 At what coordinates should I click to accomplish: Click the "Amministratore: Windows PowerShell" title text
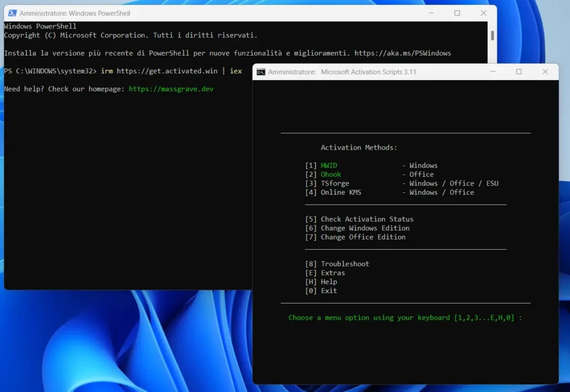pyautogui.click(x=75, y=13)
